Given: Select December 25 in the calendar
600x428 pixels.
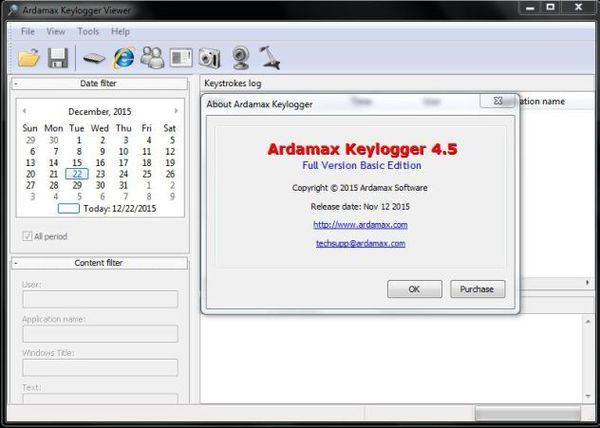Looking at the screenshot, I should (x=147, y=174).
